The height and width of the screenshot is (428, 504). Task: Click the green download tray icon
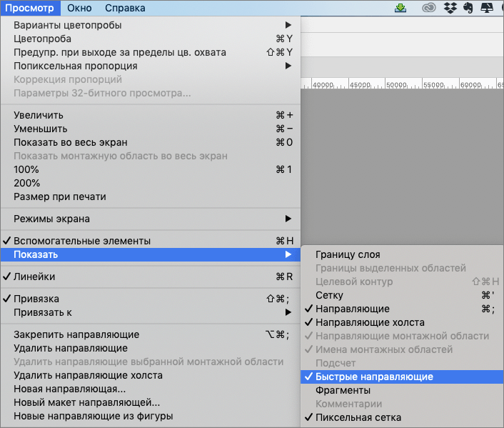point(400,8)
